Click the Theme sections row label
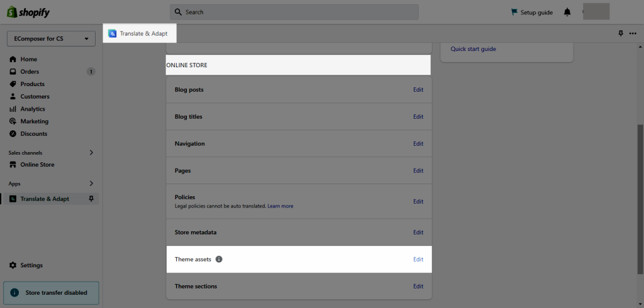 tap(196, 286)
